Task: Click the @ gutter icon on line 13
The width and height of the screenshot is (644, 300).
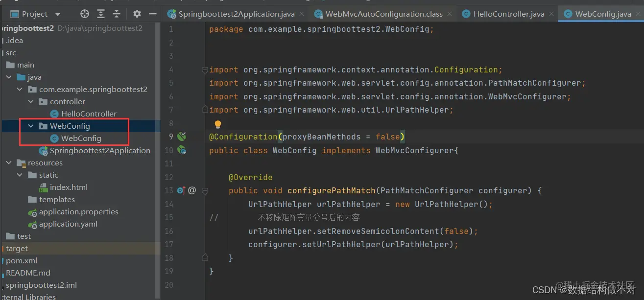Action: tap(192, 190)
